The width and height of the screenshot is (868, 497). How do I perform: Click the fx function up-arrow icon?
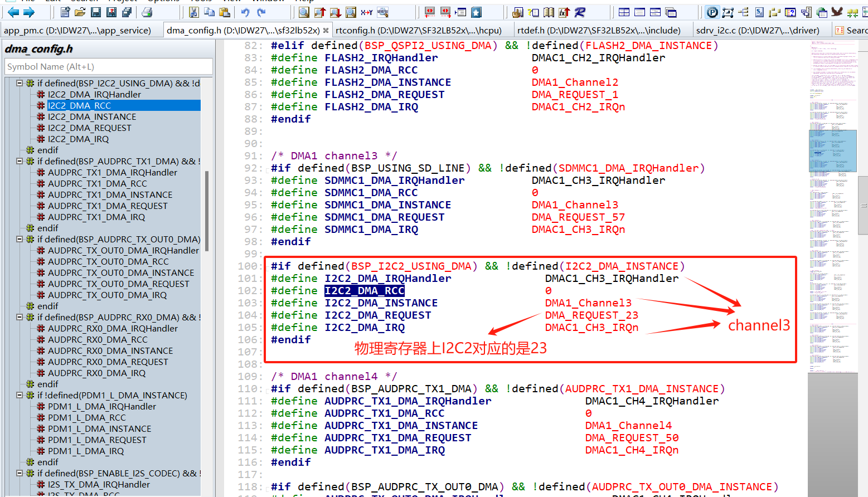click(564, 12)
